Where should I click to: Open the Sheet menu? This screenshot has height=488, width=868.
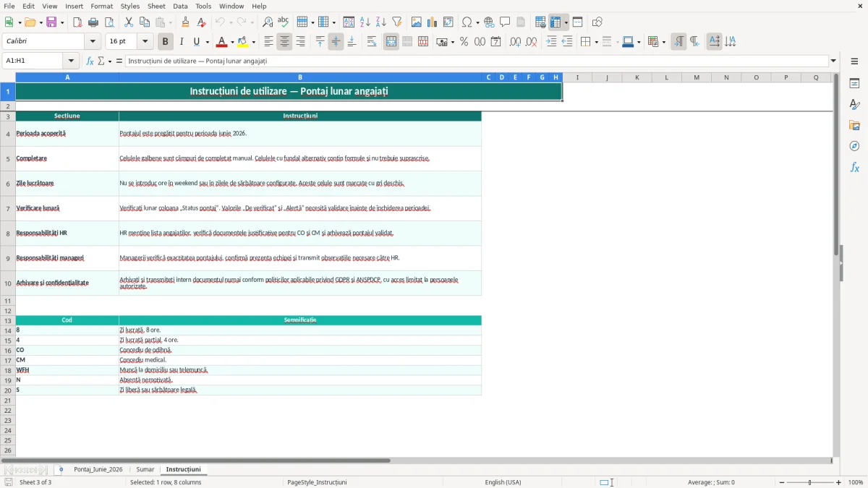click(x=156, y=6)
